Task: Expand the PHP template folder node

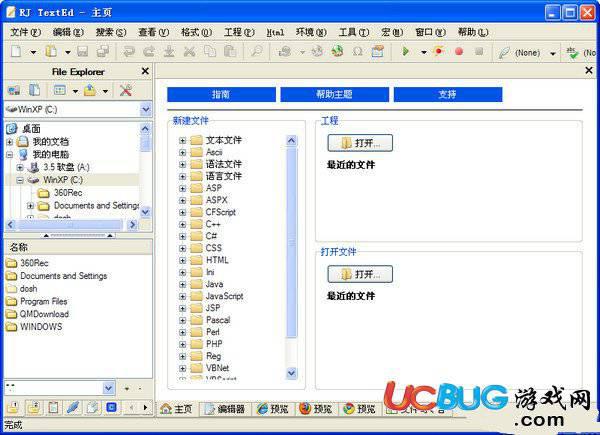Action: [183, 344]
